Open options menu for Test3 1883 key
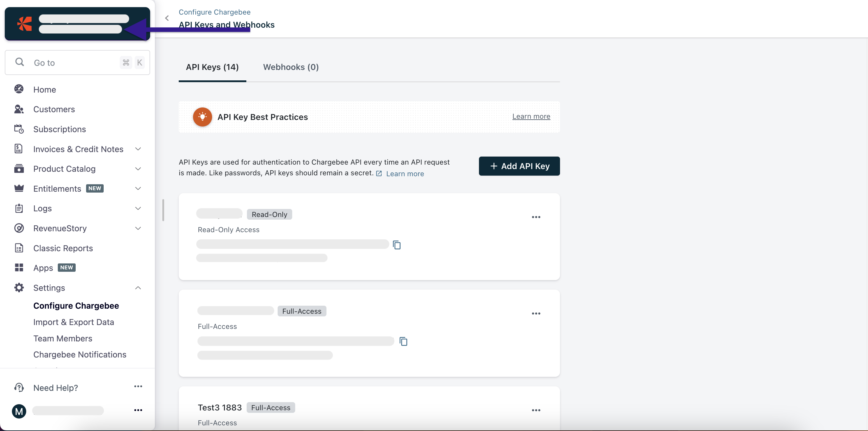 pos(536,410)
